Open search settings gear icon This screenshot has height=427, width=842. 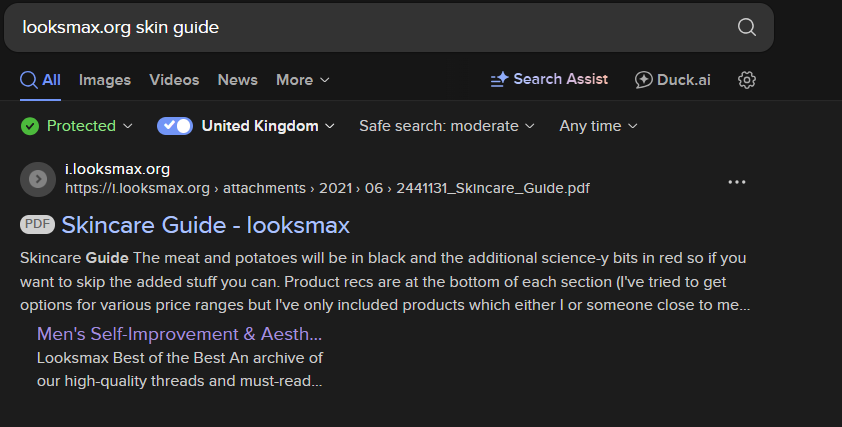746,80
